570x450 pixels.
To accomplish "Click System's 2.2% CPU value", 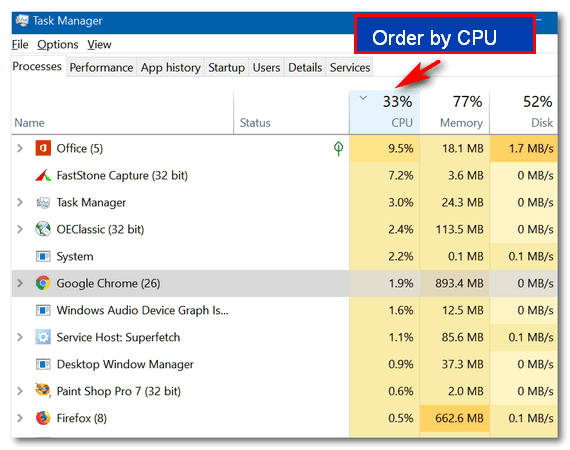I will pos(401,256).
